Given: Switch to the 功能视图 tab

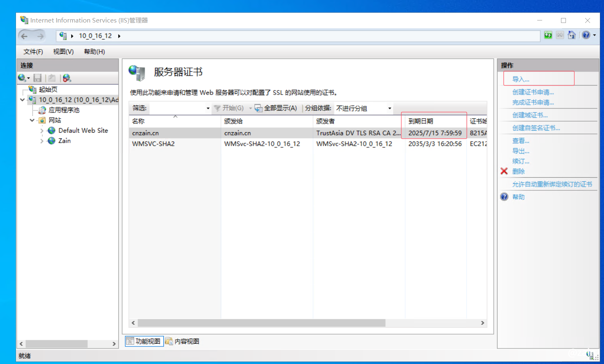Looking at the screenshot, I should pos(144,341).
